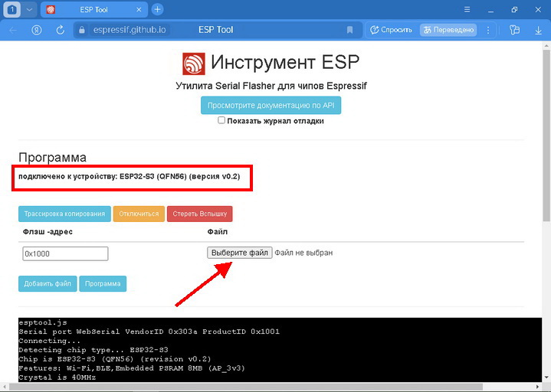
Task: Click the flash address field 0x1000
Action: click(x=65, y=253)
